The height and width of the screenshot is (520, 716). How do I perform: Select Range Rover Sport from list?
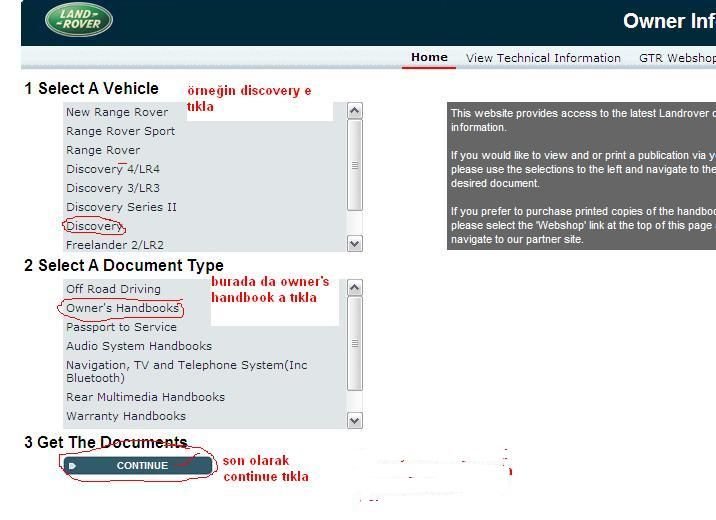(x=120, y=131)
